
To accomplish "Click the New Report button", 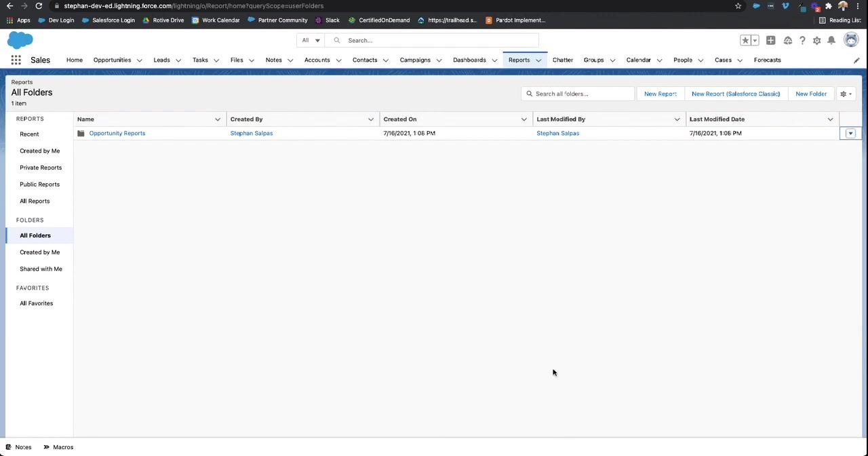I will pos(660,94).
